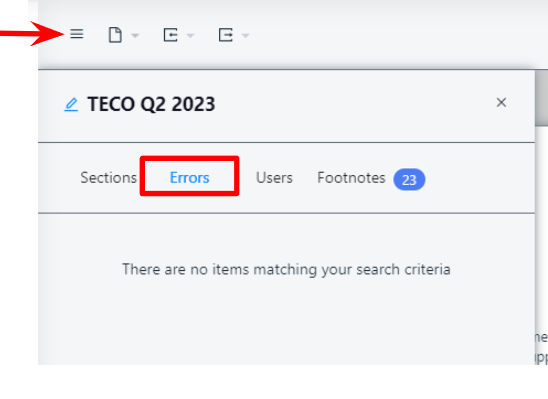
Task: Switch to the Footnotes tab
Action: coord(351,177)
